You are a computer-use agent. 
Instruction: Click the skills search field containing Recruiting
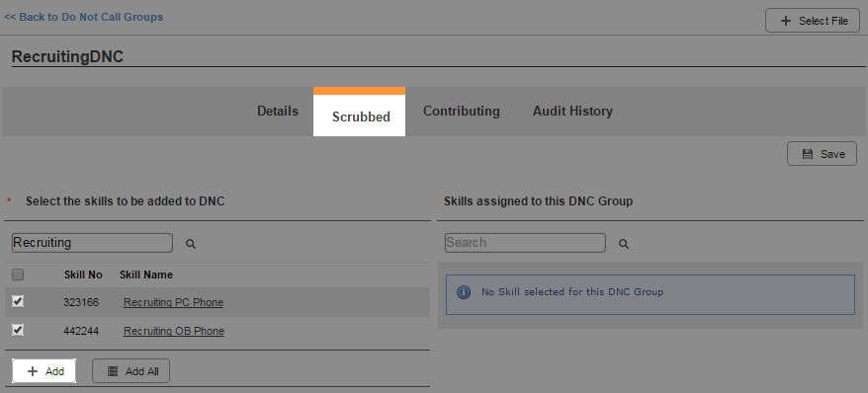tap(92, 243)
